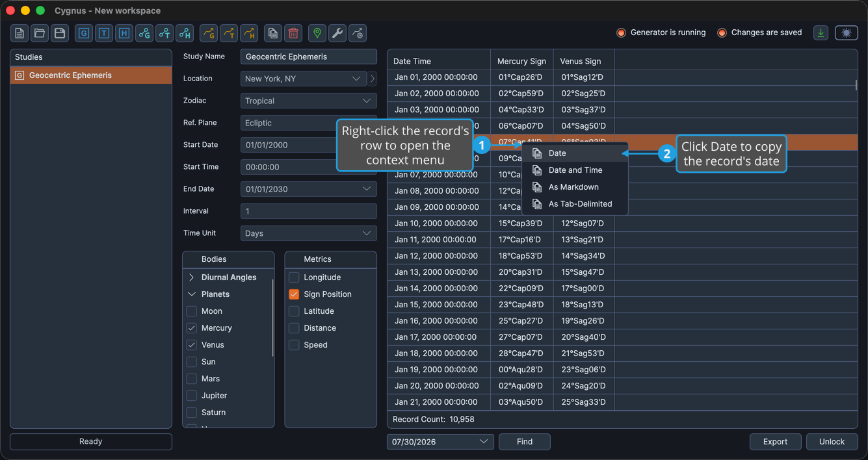Check the Moon body checkbox
The width and height of the screenshot is (868, 460).
point(192,311)
